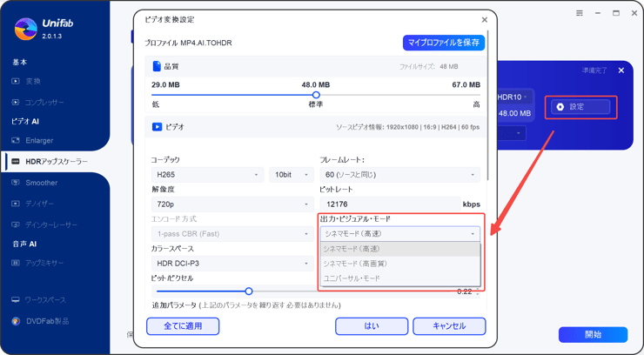Open the 1-pass CBR (Fast) encode dropdown
This screenshot has height=355, width=644.
[232, 234]
